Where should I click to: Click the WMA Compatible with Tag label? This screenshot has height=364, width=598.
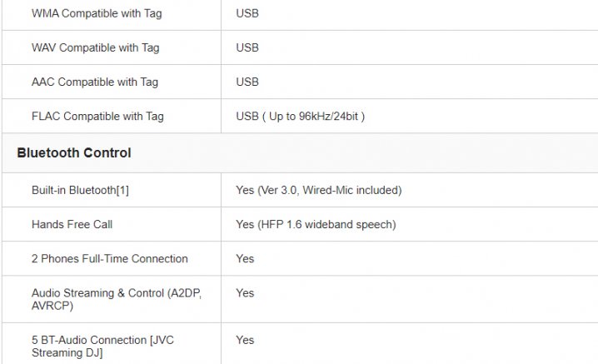coord(95,13)
